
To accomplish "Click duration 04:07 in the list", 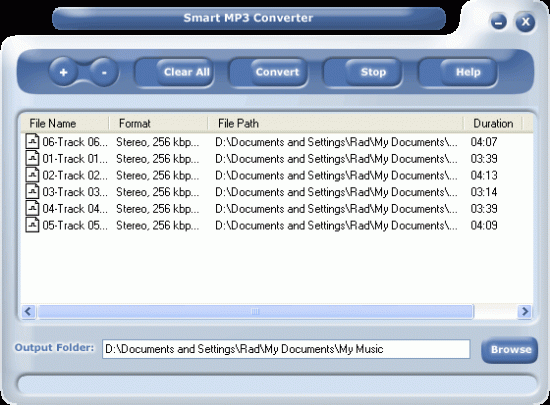I will click(484, 142).
